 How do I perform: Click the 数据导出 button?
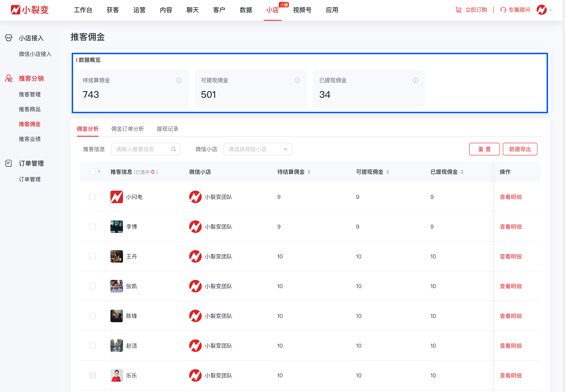(x=520, y=149)
